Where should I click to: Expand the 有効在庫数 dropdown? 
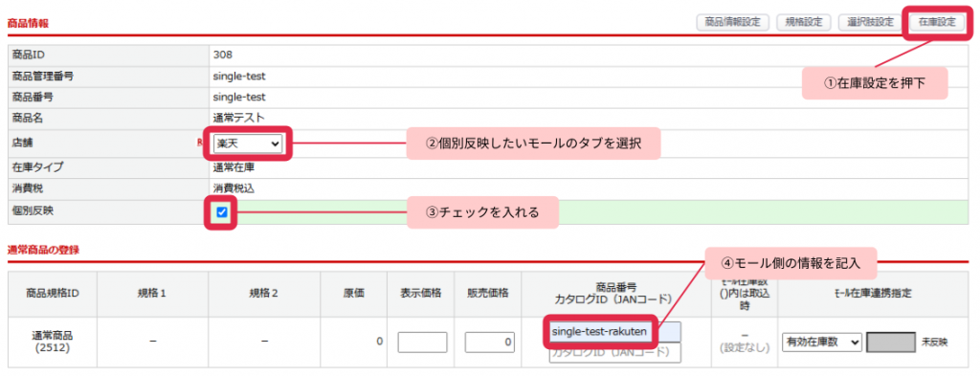pos(822,343)
